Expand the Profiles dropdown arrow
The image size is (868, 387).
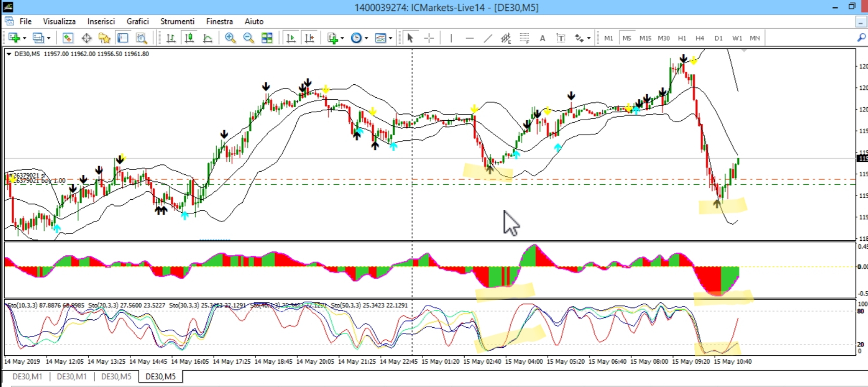click(49, 38)
